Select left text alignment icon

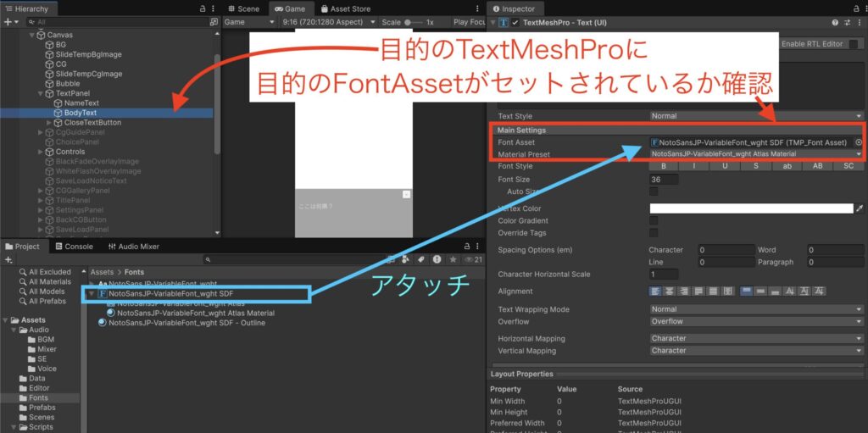click(x=655, y=291)
